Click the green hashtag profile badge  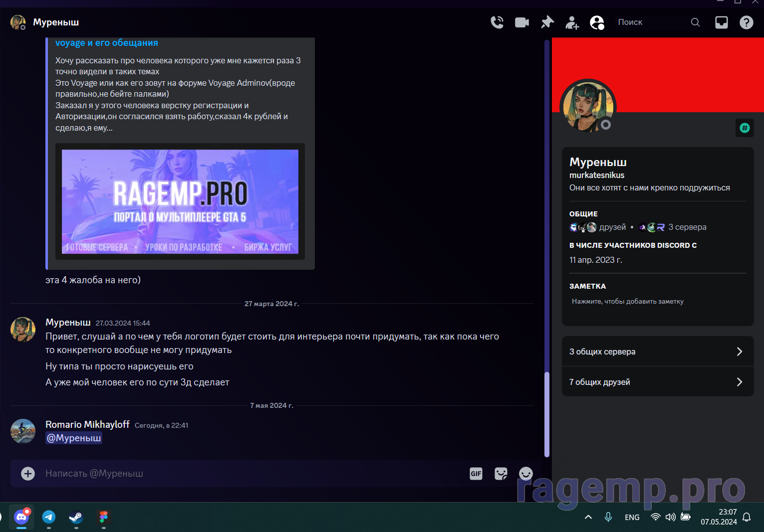745,128
